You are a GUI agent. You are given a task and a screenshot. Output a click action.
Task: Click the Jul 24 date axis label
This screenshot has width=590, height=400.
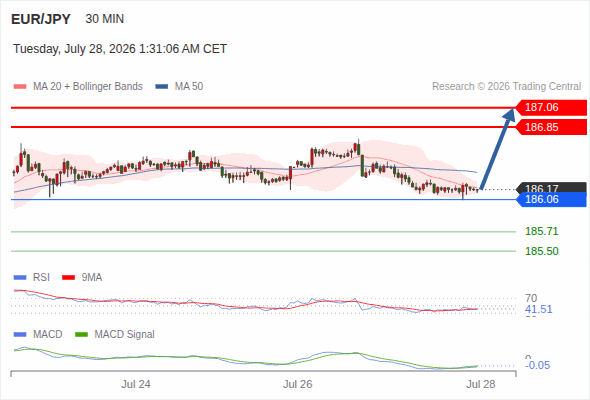tap(135, 384)
